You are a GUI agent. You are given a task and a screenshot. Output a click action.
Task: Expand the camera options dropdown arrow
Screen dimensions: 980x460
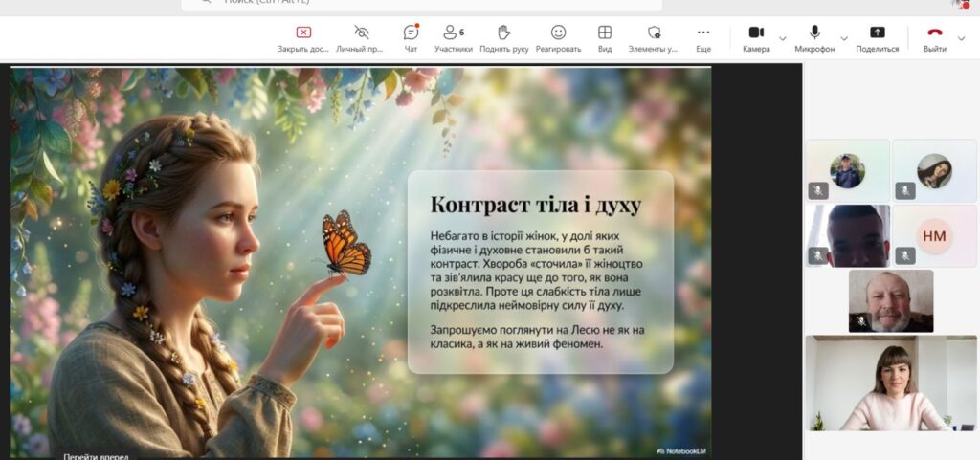coord(783,38)
